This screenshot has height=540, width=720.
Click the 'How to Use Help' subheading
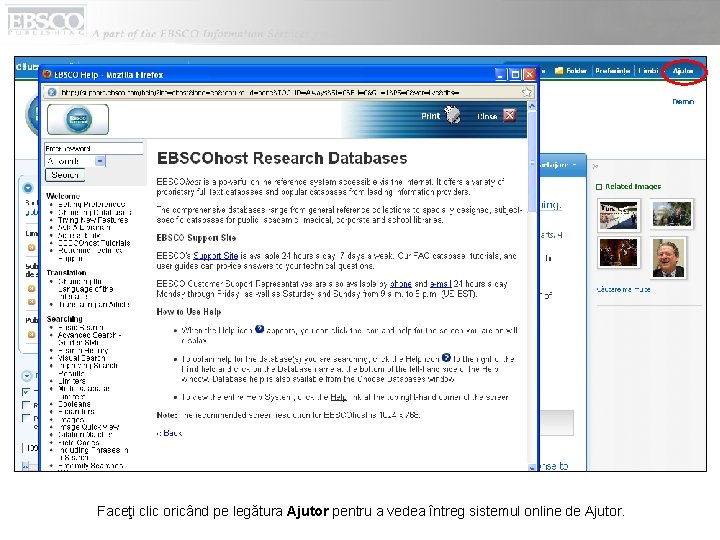[189, 312]
